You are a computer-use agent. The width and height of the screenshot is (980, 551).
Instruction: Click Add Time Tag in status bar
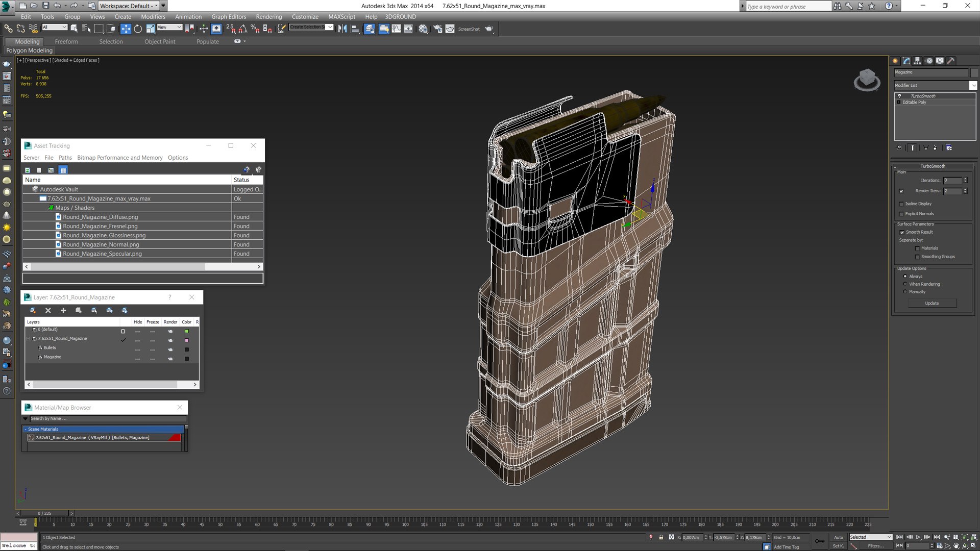(x=787, y=547)
